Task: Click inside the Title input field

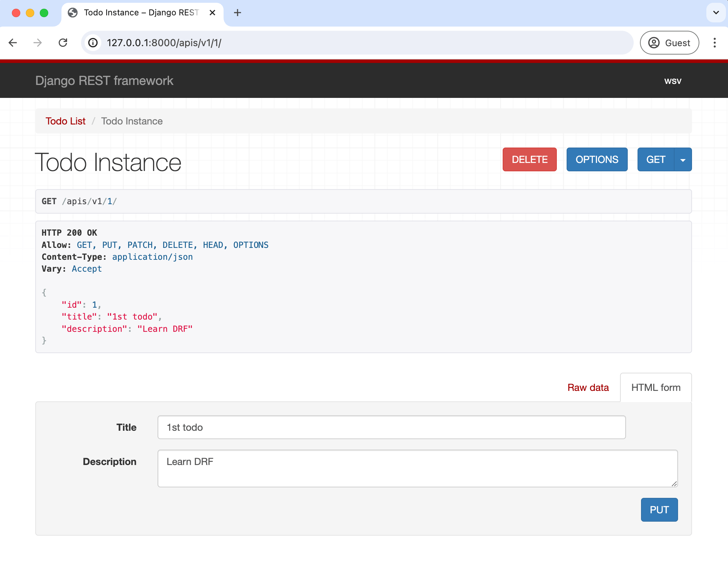Action: [x=391, y=427]
